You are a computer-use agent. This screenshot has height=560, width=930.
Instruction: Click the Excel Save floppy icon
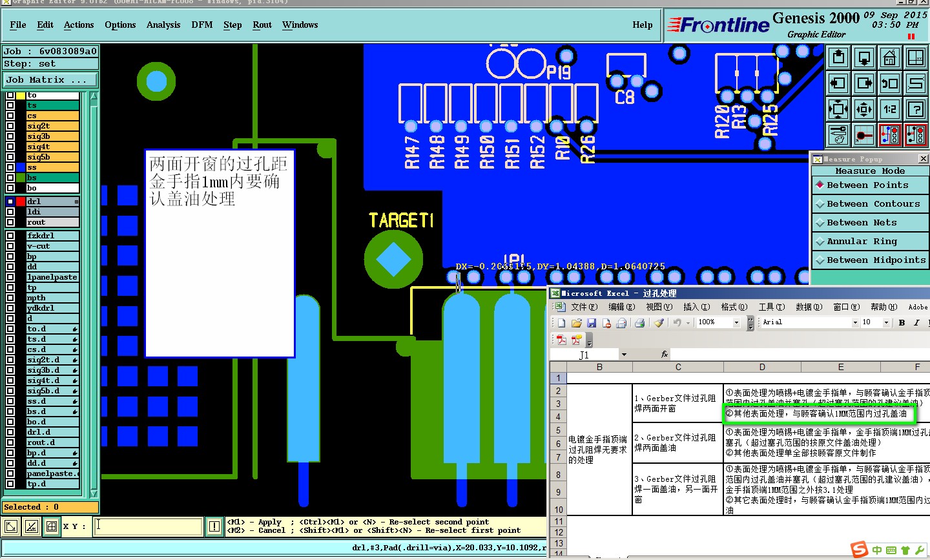coord(591,322)
